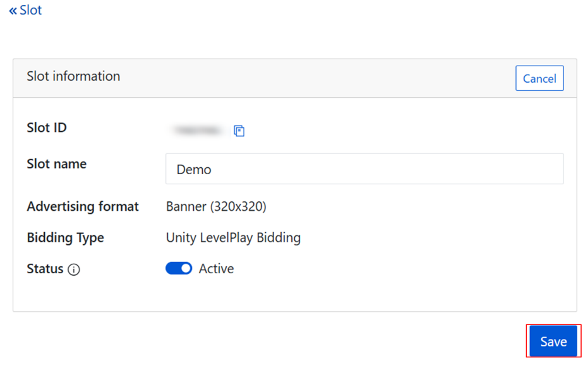The image size is (588, 366).
Task: Click the double chevron back icon
Action: tap(13, 11)
